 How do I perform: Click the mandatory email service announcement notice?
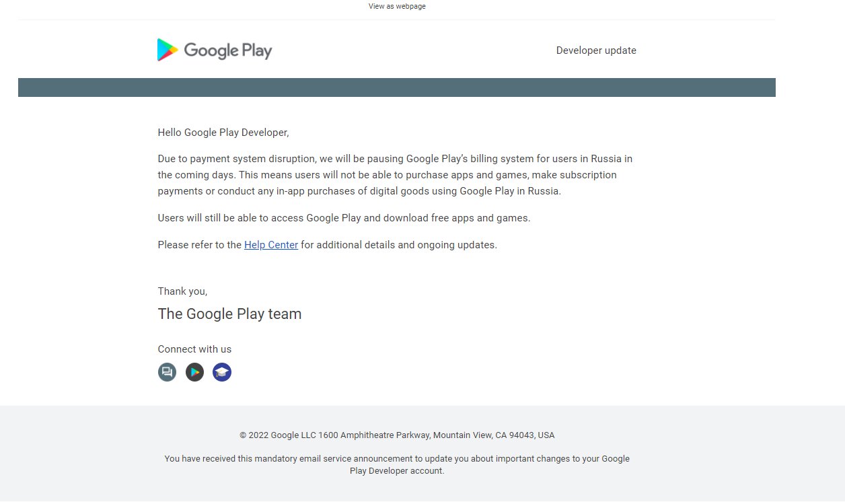(x=396, y=464)
